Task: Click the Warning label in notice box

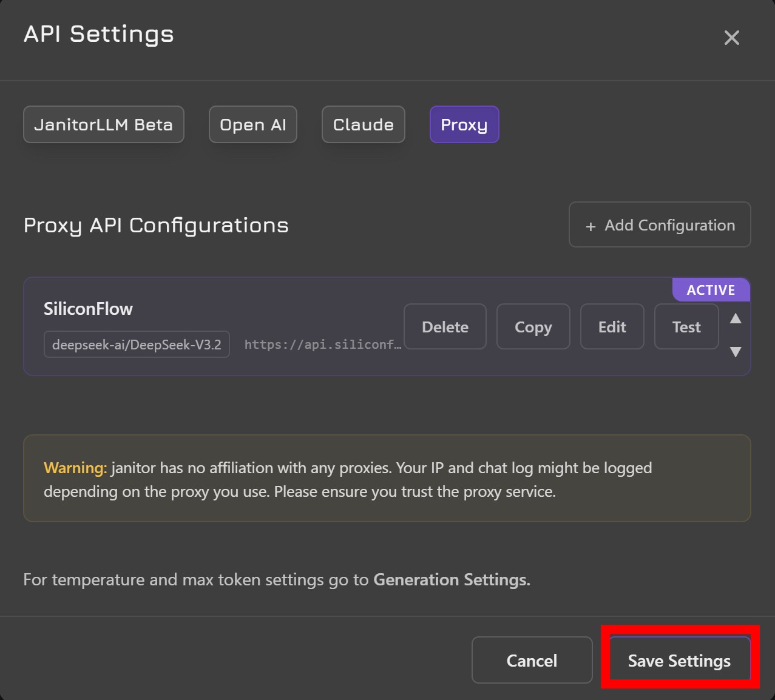Action: pyautogui.click(x=75, y=468)
